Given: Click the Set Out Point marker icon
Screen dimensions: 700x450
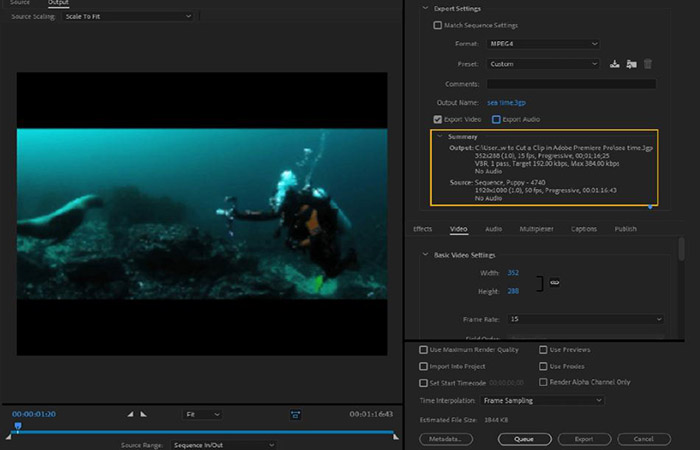Looking at the screenshot, I should [143, 414].
